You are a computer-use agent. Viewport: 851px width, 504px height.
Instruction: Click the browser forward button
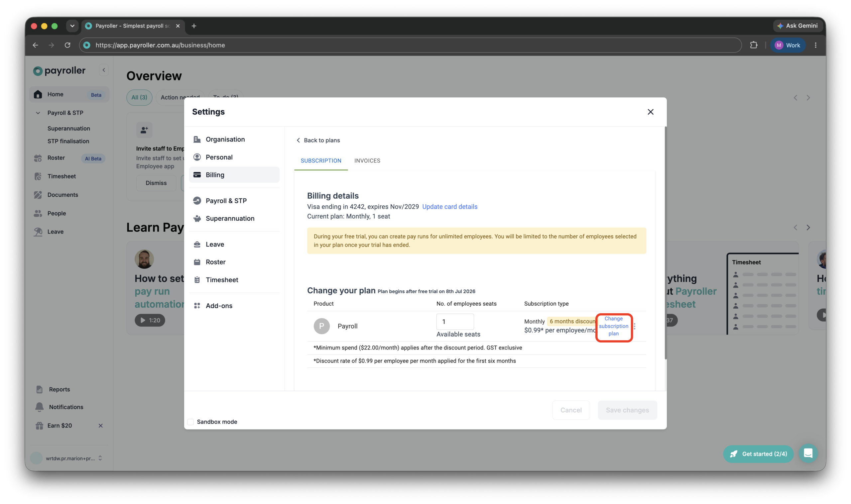pyautogui.click(x=51, y=45)
